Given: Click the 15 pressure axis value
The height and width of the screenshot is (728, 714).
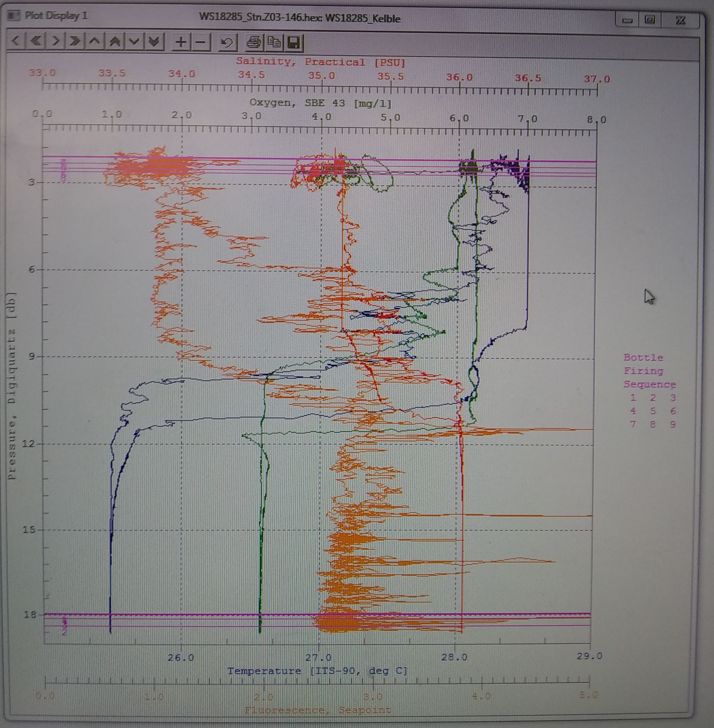Looking at the screenshot, I should (x=30, y=529).
